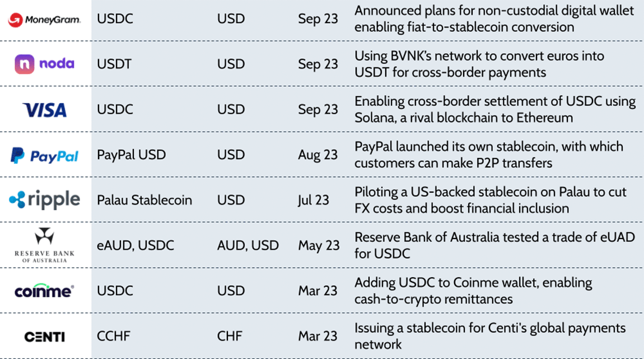644x359 pixels.
Task: Select the eAUD, USDC cell
Action: (x=136, y=245)
